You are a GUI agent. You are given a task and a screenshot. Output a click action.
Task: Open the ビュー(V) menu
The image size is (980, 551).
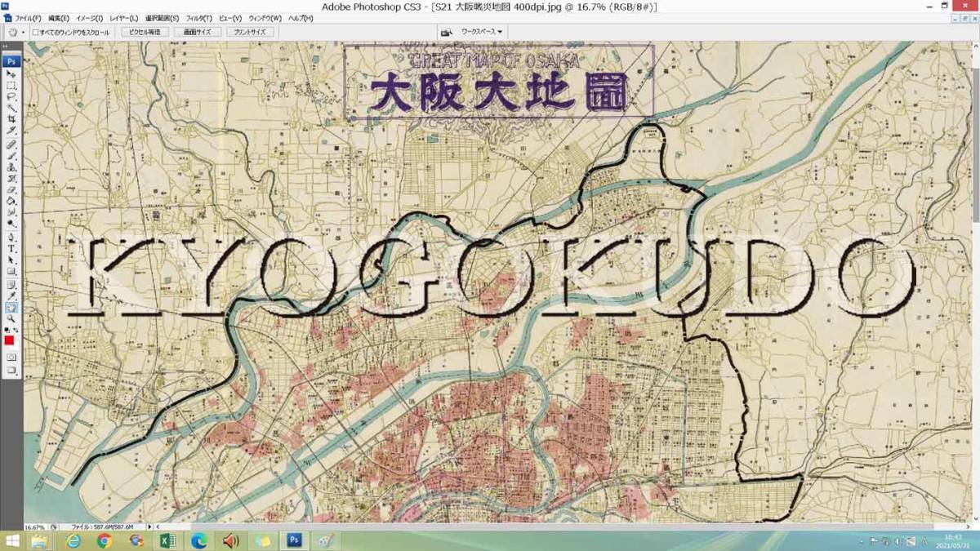(230, 18)
